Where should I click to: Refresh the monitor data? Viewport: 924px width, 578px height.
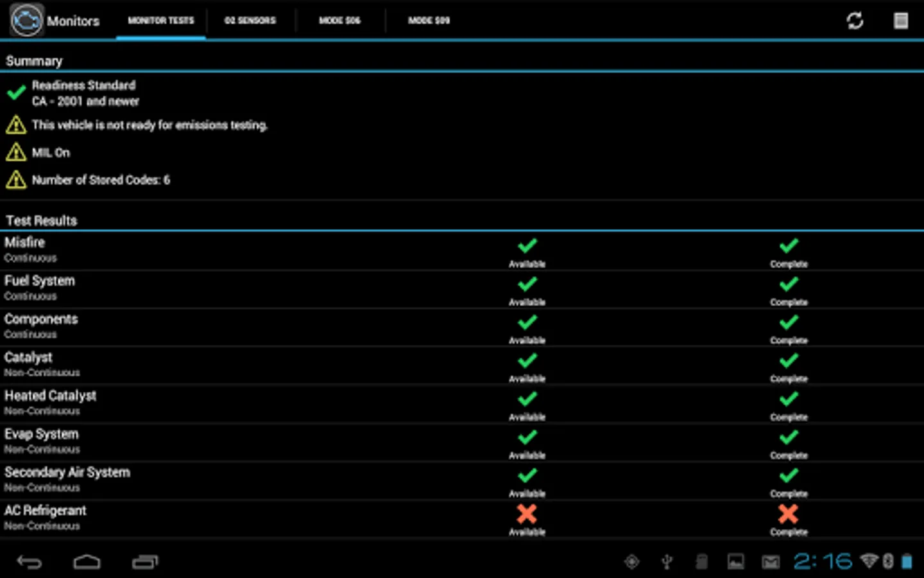pos(855,21)
